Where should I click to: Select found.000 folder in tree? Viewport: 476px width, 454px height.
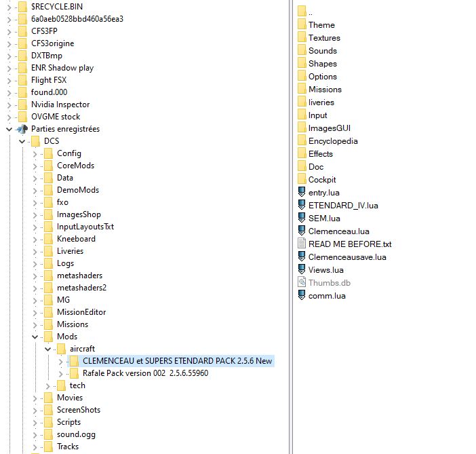(x=49, y=92)
